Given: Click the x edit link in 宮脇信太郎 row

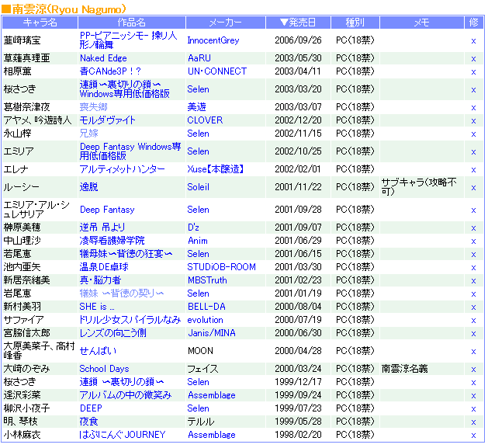Looking at the screenshot, I should [474, 334].
